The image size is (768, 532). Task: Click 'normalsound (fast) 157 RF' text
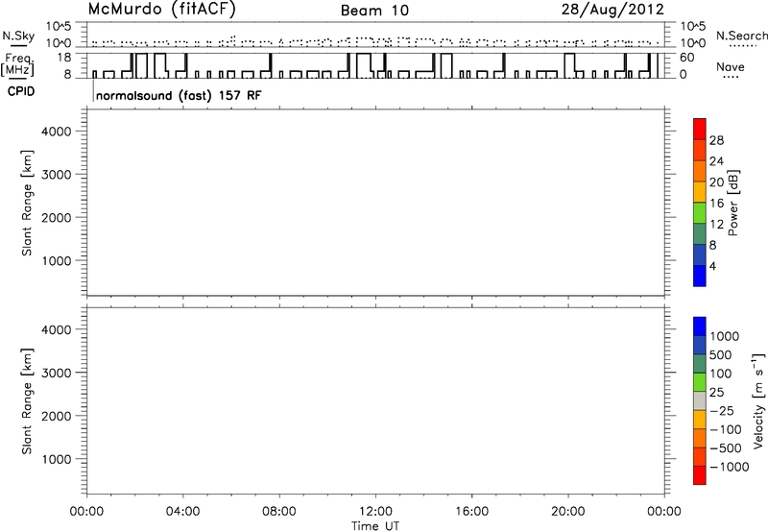pyautogui.click(x=179, y=95)
